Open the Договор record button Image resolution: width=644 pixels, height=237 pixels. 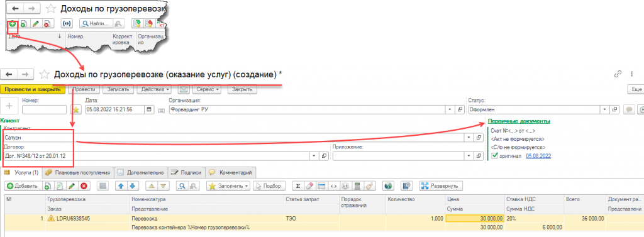pyautogui.click(x=324, y=156)
